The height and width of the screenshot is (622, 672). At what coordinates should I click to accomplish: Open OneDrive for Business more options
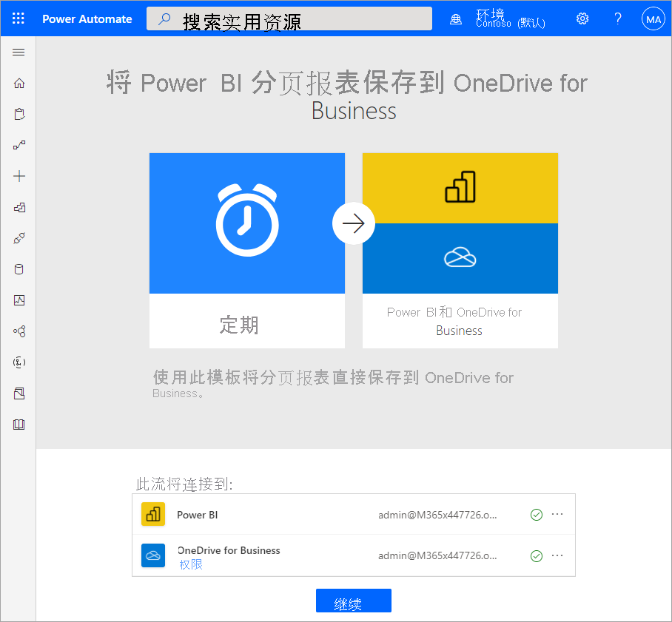pyautogui.click(x=557, y=555)
